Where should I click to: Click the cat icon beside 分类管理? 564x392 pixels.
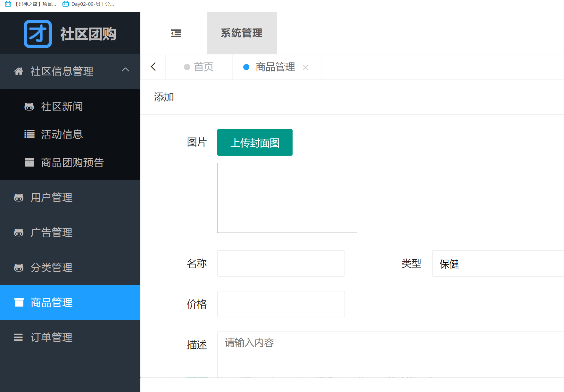(19, 267)
